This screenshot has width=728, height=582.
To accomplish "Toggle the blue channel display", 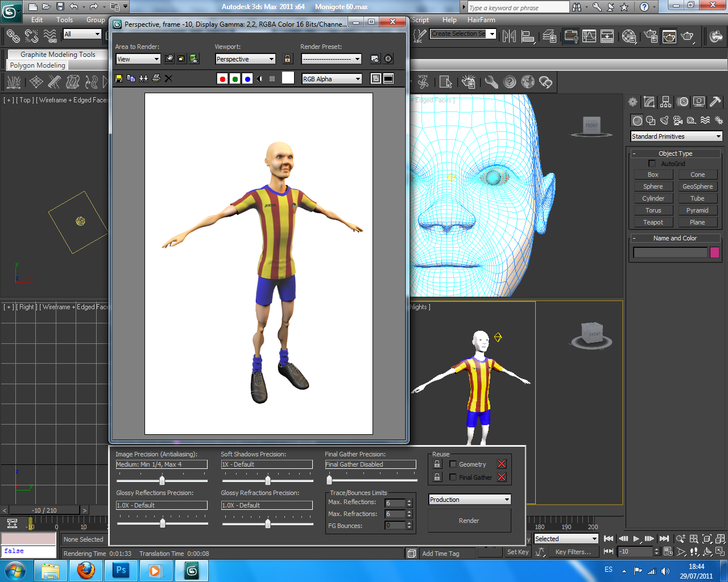I will (247, 79).
